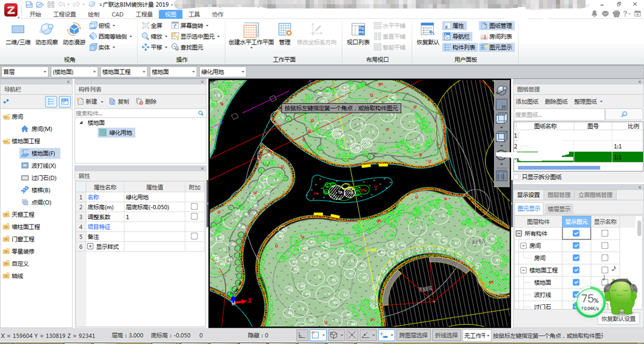This screenshot has width=644, height=344.
Task: Check 所有构件 显示名称 checkbox
Action: click(604, 234)
